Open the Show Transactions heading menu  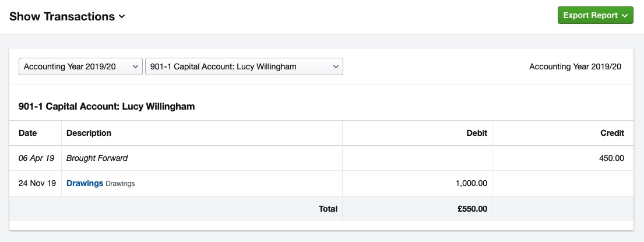point(67,16)
